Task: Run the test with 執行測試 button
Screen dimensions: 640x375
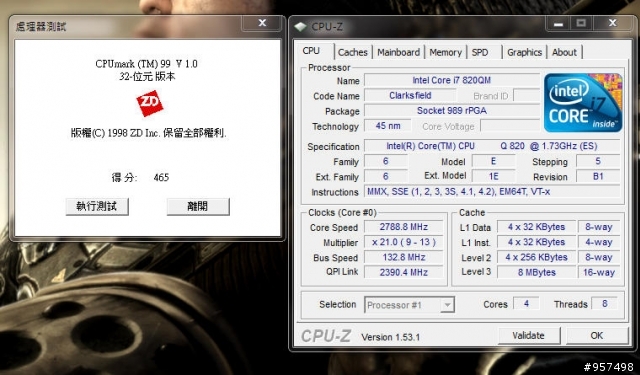Action: point(97,206)
